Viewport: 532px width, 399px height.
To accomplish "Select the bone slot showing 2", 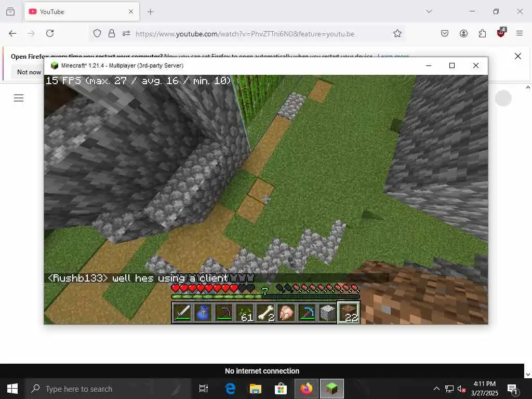I will click(x=265, y=312).
